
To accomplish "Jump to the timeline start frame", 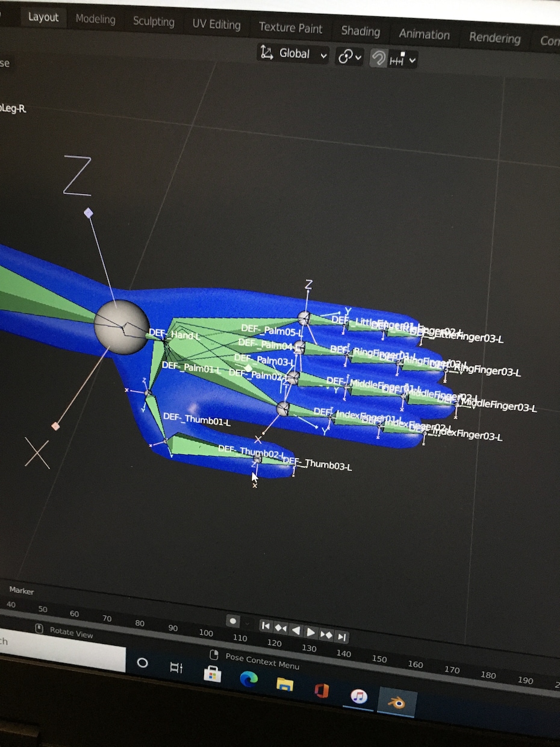I will 266,626.
